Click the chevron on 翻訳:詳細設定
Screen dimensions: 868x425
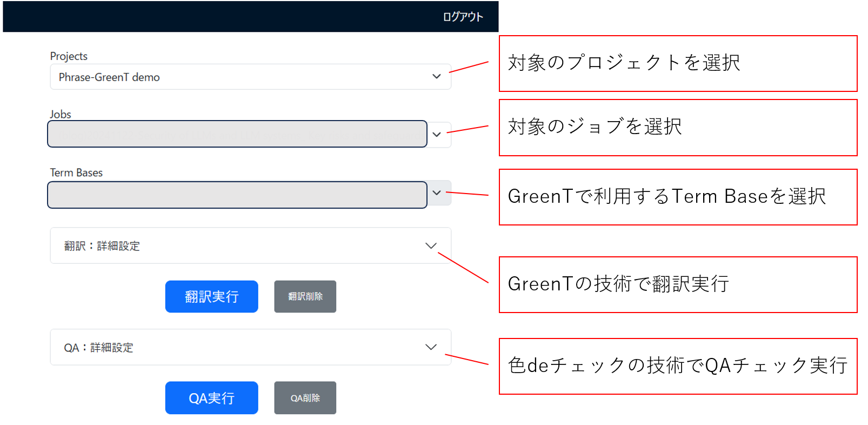(x=431, y=245)
